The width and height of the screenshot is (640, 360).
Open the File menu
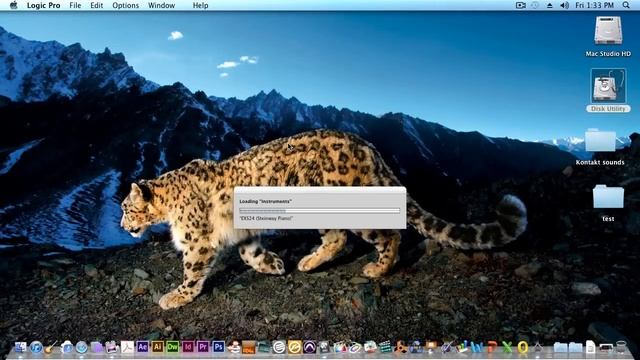[x=75, y=5]
